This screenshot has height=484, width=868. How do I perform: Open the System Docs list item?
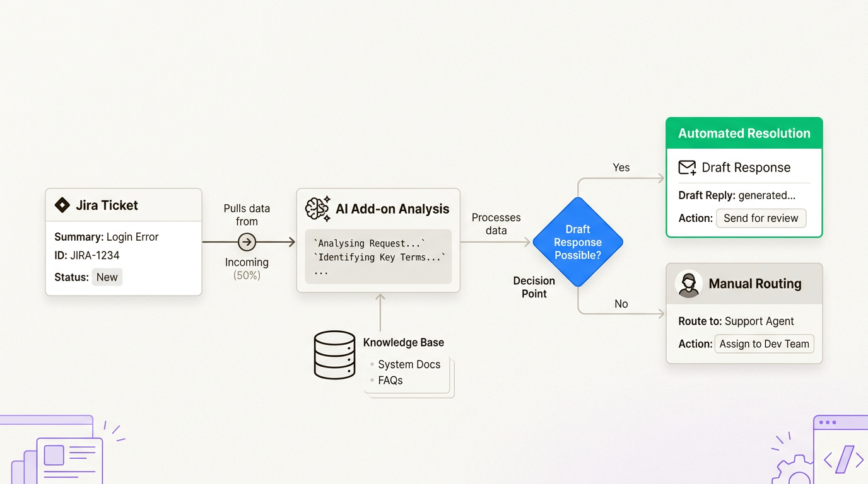409,364
